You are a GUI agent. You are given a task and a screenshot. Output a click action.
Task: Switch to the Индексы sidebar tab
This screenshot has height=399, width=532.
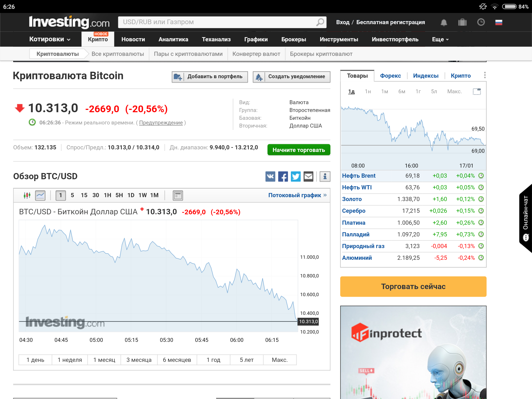point(426,76)
